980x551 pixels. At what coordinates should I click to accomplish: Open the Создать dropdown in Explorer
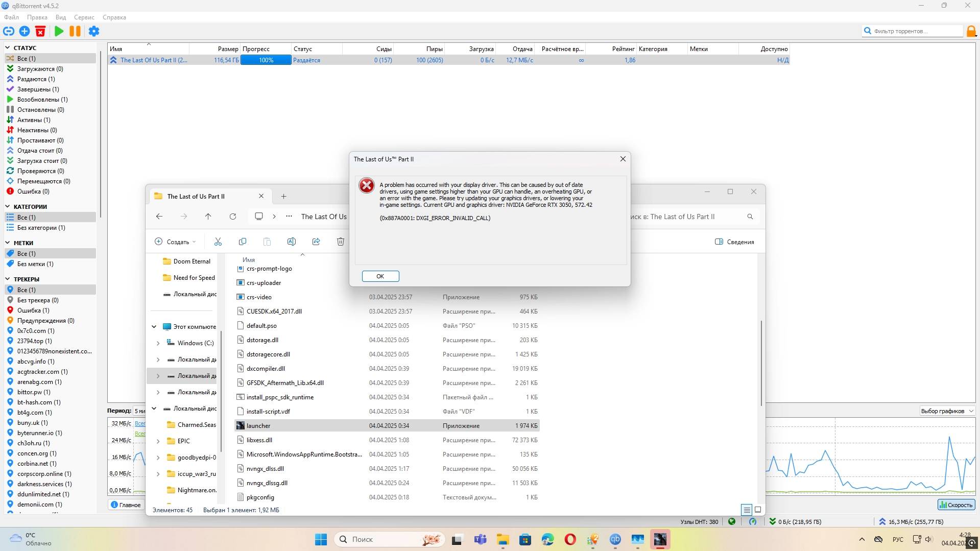tap(175, 242)
